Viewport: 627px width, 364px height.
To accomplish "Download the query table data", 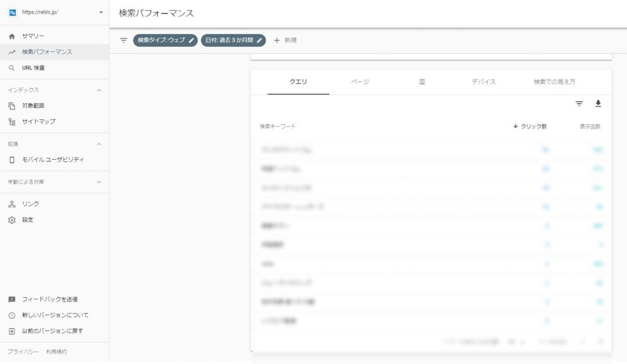I will coord(598,104).
